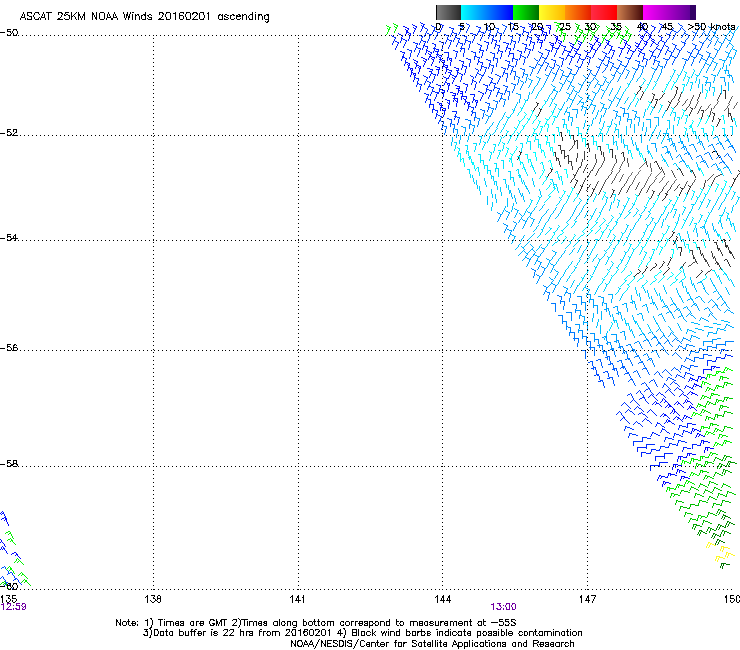Click the red 30–35 knots legend swatch
Viewport: 740px width, 650px height.
(604, 12)
